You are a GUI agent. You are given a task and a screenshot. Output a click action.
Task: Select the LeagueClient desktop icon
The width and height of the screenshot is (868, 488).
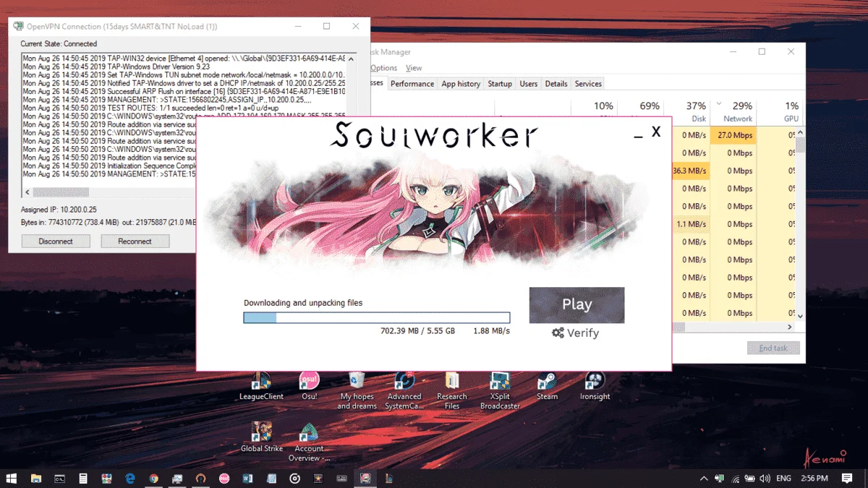261,387
